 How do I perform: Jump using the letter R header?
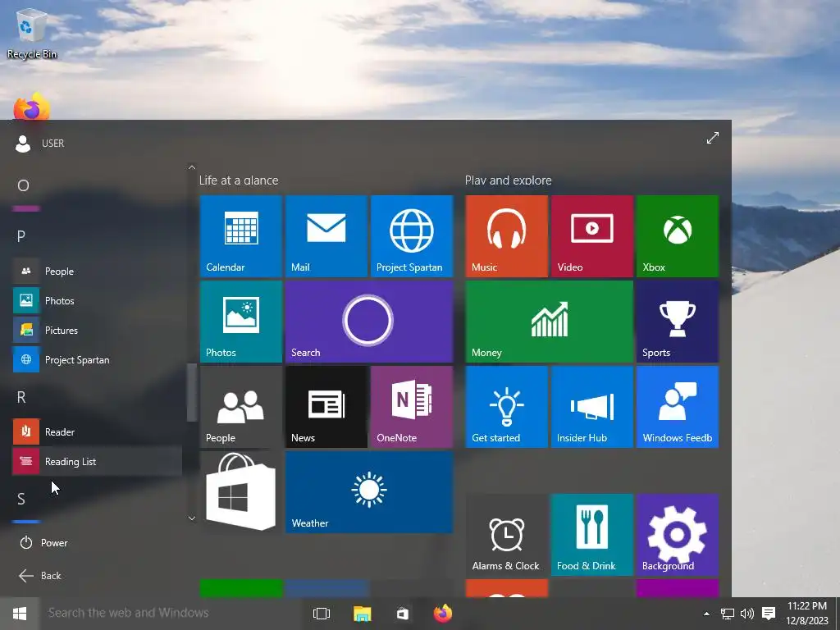21,397
